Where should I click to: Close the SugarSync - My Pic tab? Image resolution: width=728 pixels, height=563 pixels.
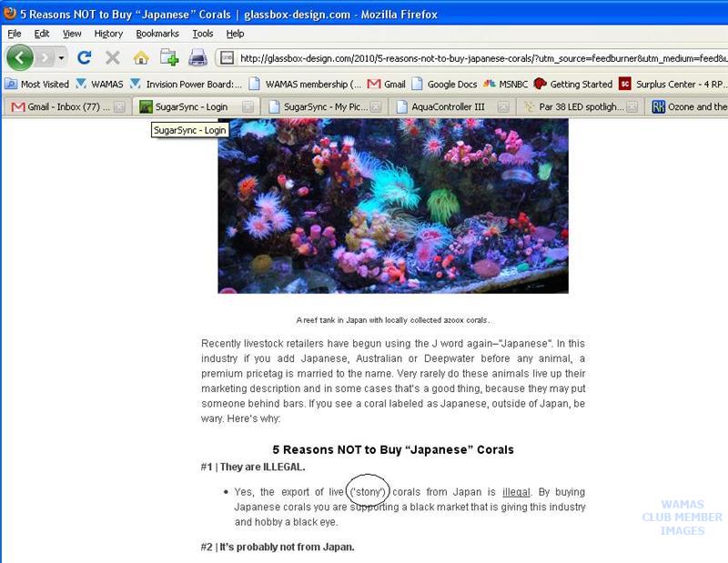[x=376, y=106]
